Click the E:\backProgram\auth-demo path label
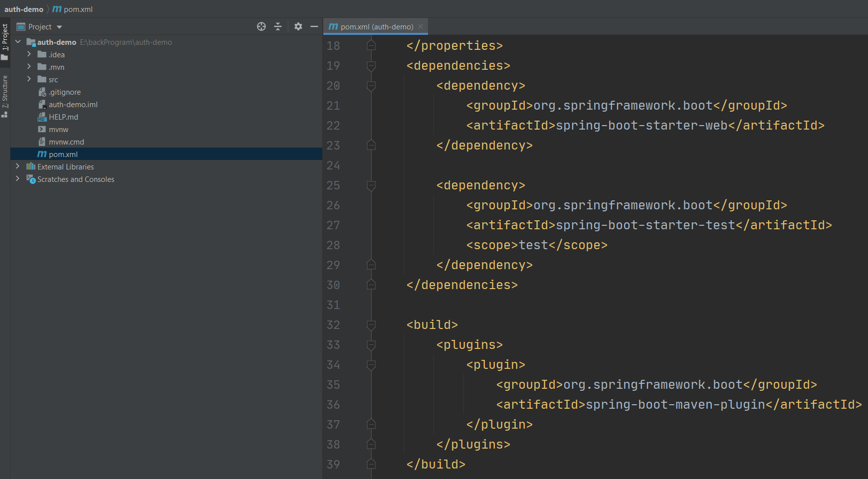This screenshot has height=479, width=868. pos(126,42)
